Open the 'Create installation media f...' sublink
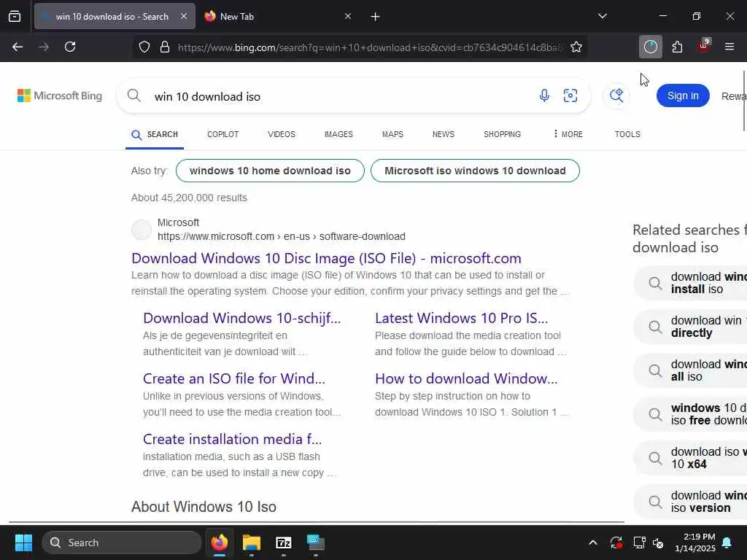747x560 pixels. [233, 439]
